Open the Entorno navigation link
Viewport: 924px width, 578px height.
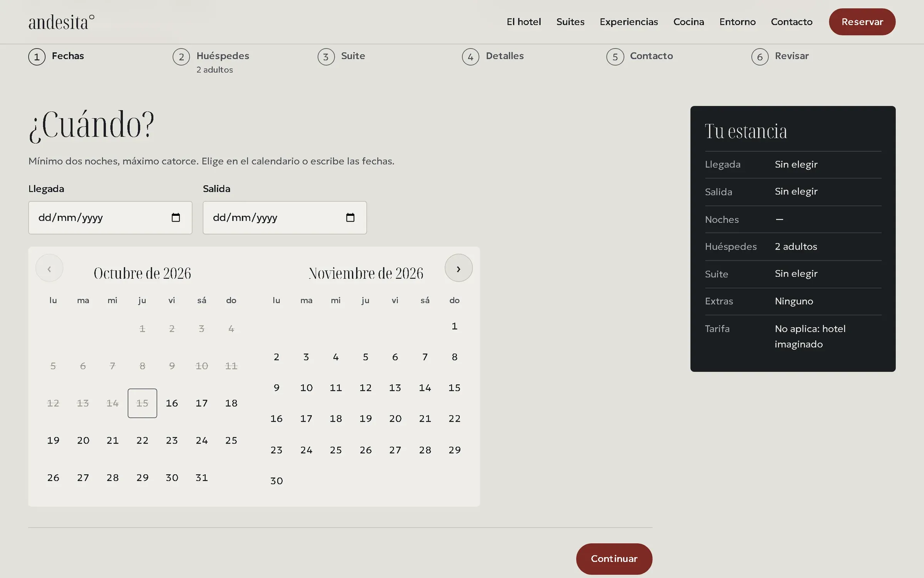pyautogui.click(x=737, y=22)
